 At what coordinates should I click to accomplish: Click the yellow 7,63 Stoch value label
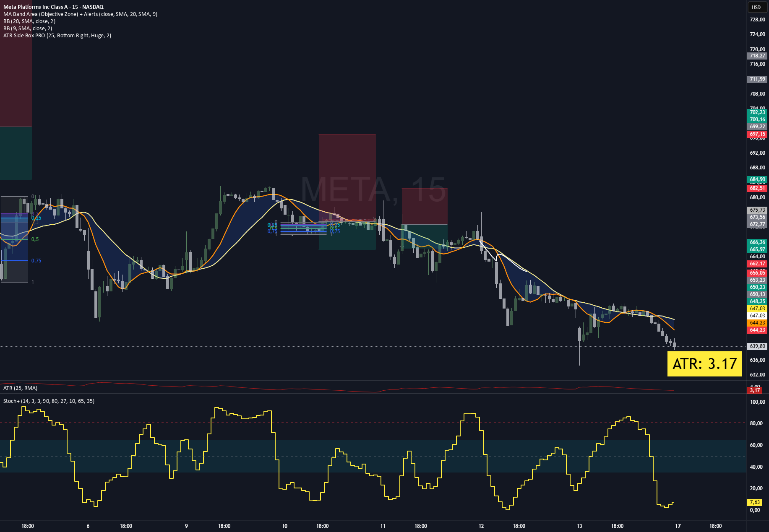click(755, 502)
